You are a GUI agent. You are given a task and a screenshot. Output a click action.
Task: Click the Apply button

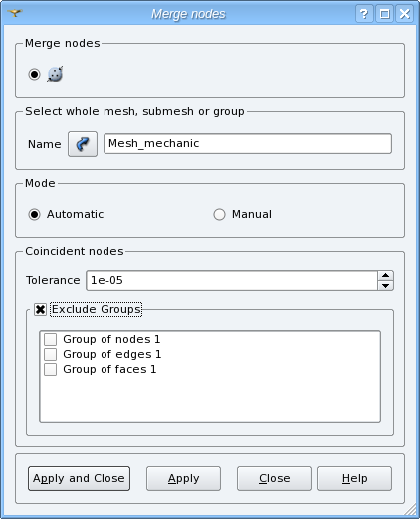point(183,478)
